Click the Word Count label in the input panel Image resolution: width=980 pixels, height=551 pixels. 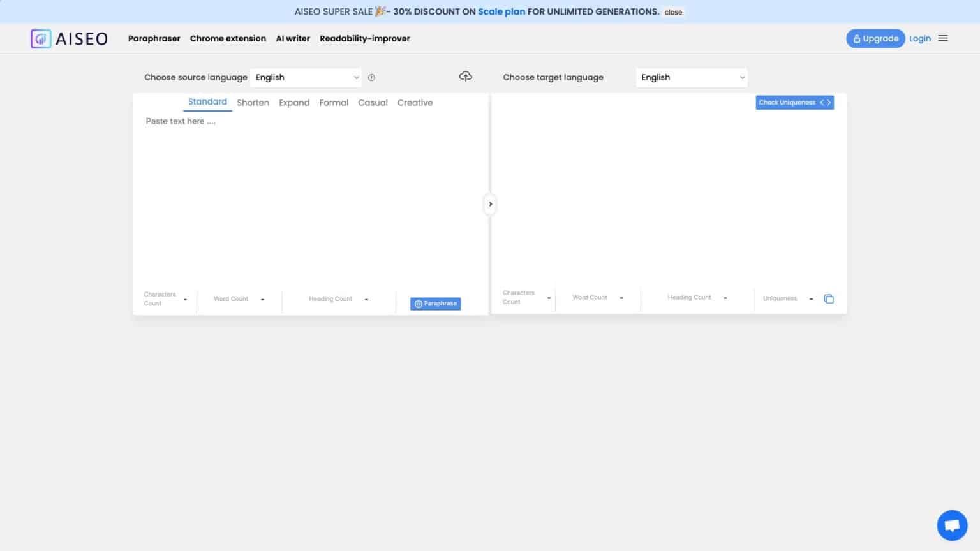point(231,299)
